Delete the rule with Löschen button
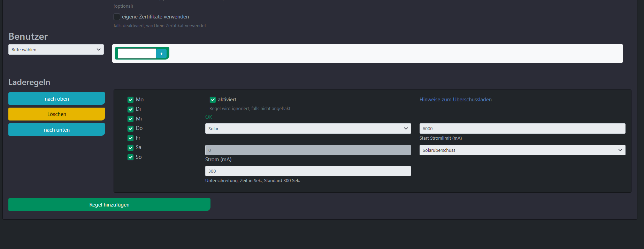This screenshot has width=644, height=249. tap(57, 114)
